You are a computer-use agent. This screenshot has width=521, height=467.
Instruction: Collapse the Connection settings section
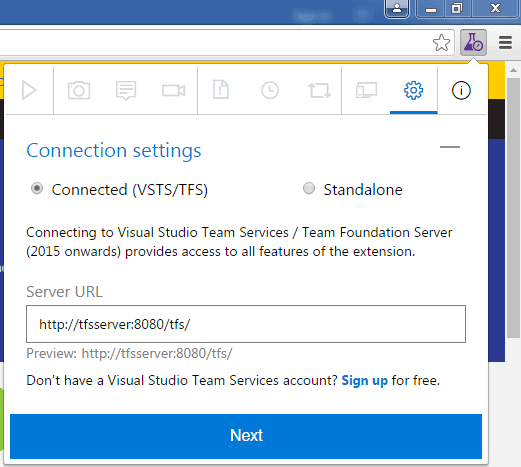pos(450,147)
